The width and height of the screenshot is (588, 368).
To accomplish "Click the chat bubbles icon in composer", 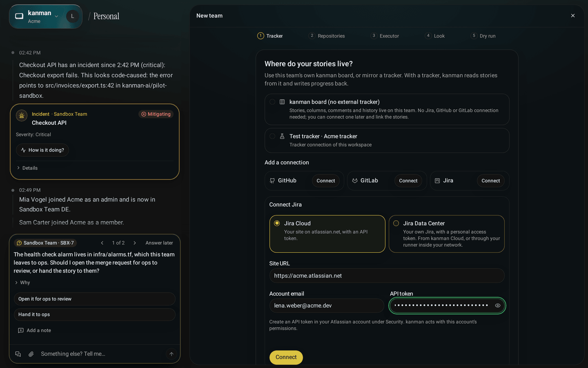I will [18, 354].
